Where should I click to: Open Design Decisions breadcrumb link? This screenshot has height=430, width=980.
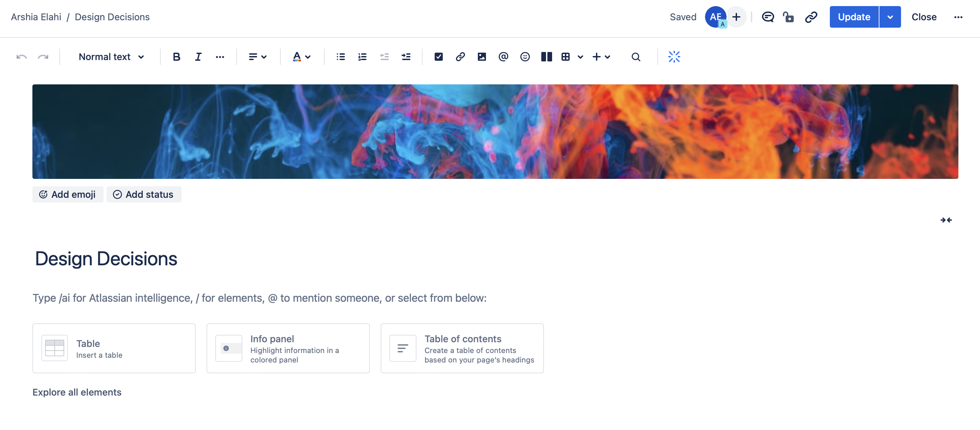click(x=112, y=17)
